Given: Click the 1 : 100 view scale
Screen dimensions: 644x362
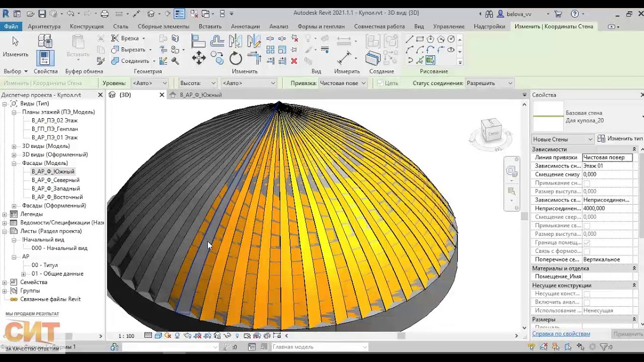Looking at the screenshot, I should pos(126,336).
